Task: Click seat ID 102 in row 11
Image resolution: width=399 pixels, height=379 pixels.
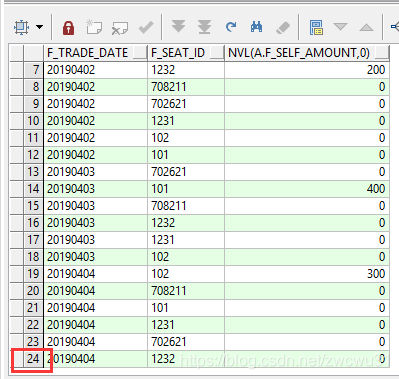Action: tap(160, 138)
